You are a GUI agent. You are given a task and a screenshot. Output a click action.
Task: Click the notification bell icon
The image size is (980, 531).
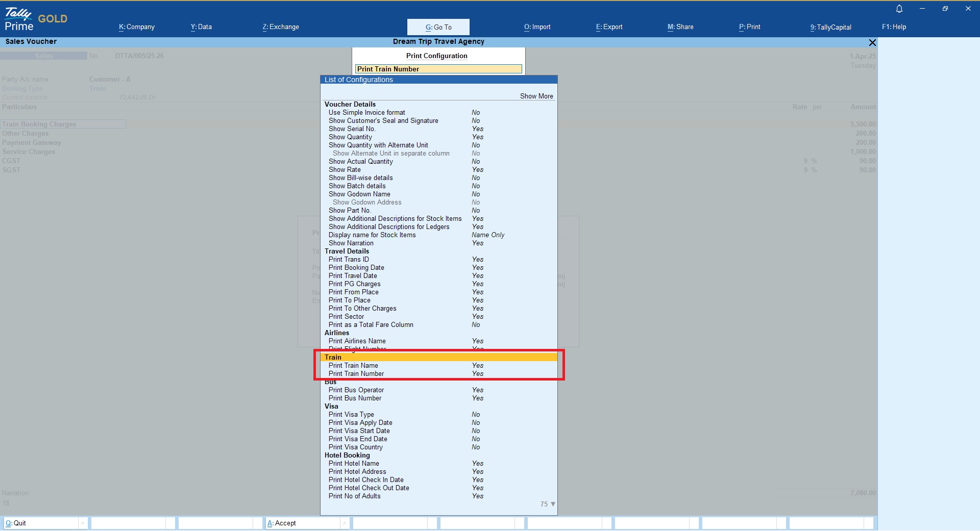tap(899, 9)
